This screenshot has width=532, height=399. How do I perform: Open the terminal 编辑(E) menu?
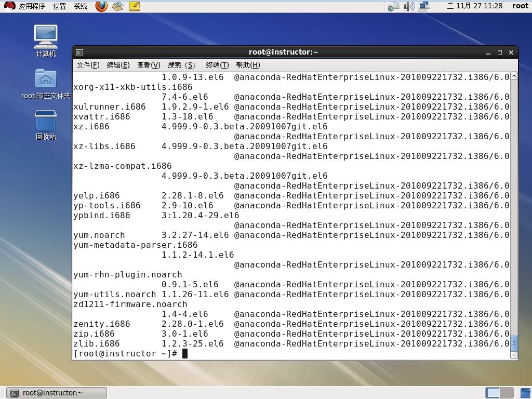point(118,65)
